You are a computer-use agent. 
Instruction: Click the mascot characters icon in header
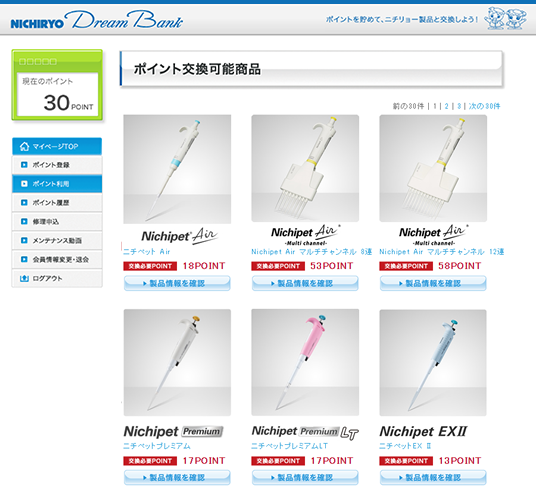click(505, 18)
